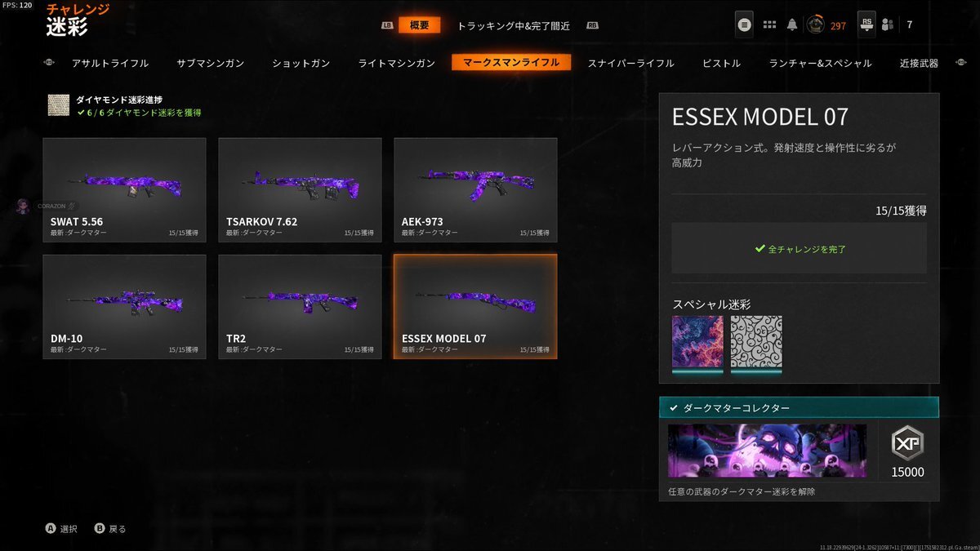
Task: Open the notifications bell icon
Action: (x=792, y=24)
